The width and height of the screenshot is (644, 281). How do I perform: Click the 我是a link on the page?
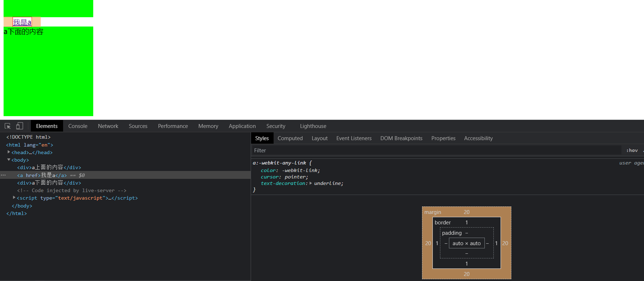[22, 22]
